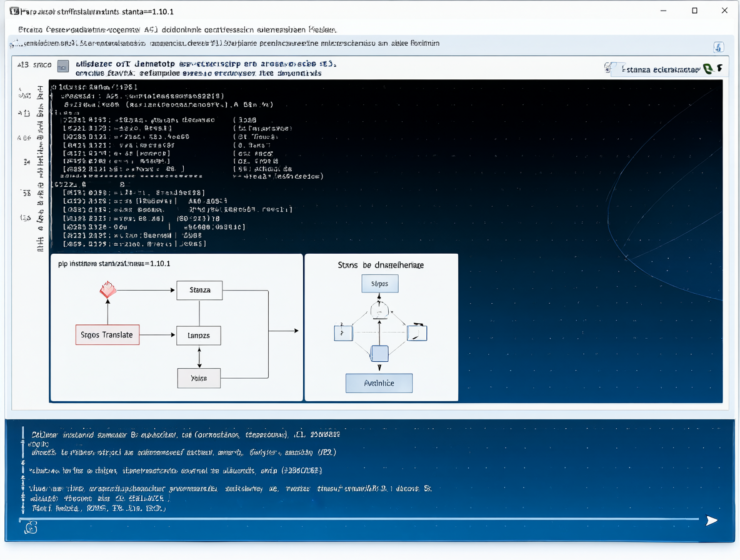The height and width of the screenshot is (560, 740).
Task: Click the input line in the blue panel
Action: tap(359, 519)
